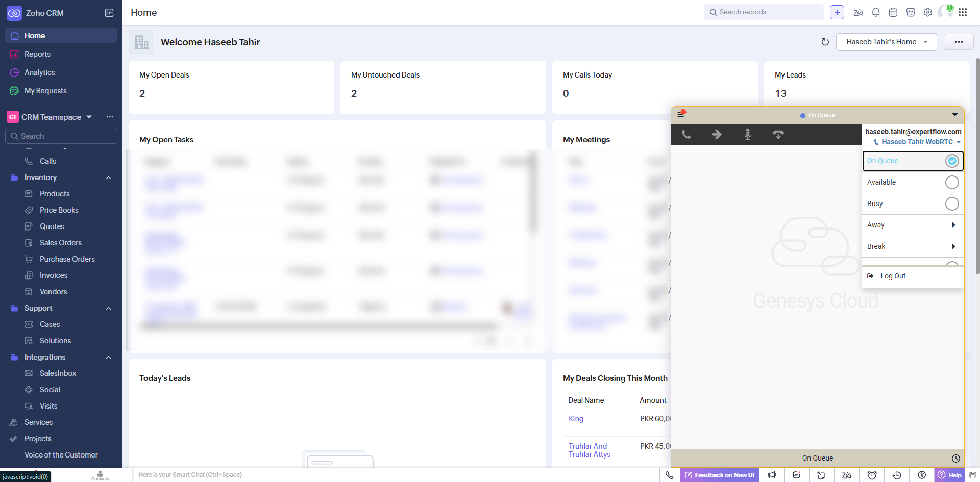Select the Busy status radio button

[x=951, y=204]
